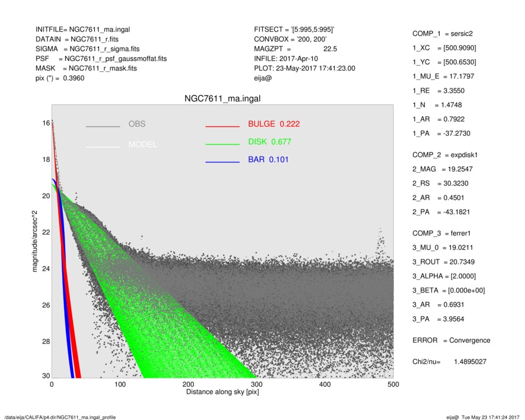Click the pix (") = 0.3960 value
This screenshot has height=420, width=525.
click(60, 78)
